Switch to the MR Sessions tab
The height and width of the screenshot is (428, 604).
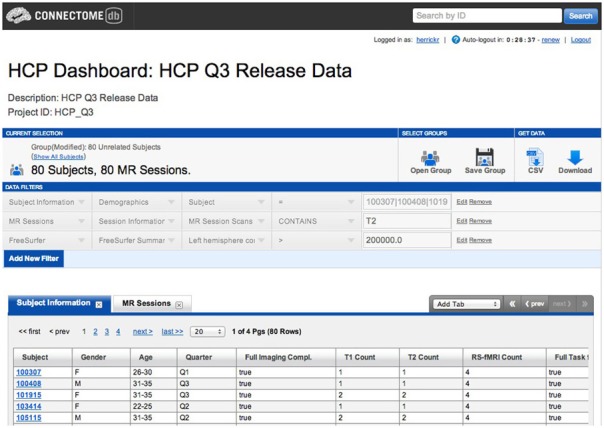click(x=146, y=303)
